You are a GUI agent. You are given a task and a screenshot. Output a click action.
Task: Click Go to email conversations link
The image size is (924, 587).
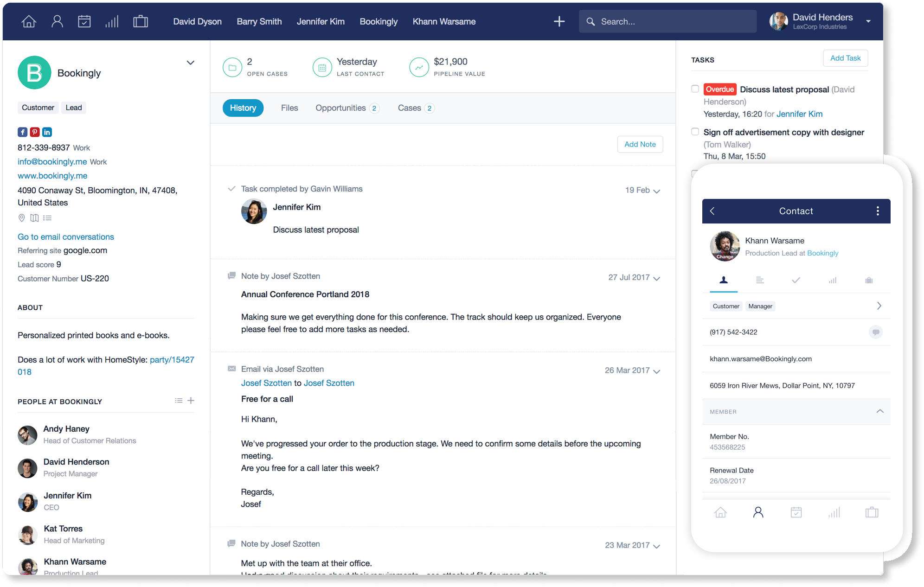point(66,236)
